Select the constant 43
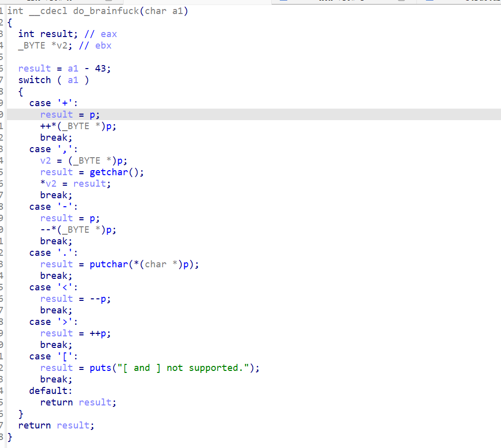The width and height of the screenshot is (501, 448). (100, 69)
